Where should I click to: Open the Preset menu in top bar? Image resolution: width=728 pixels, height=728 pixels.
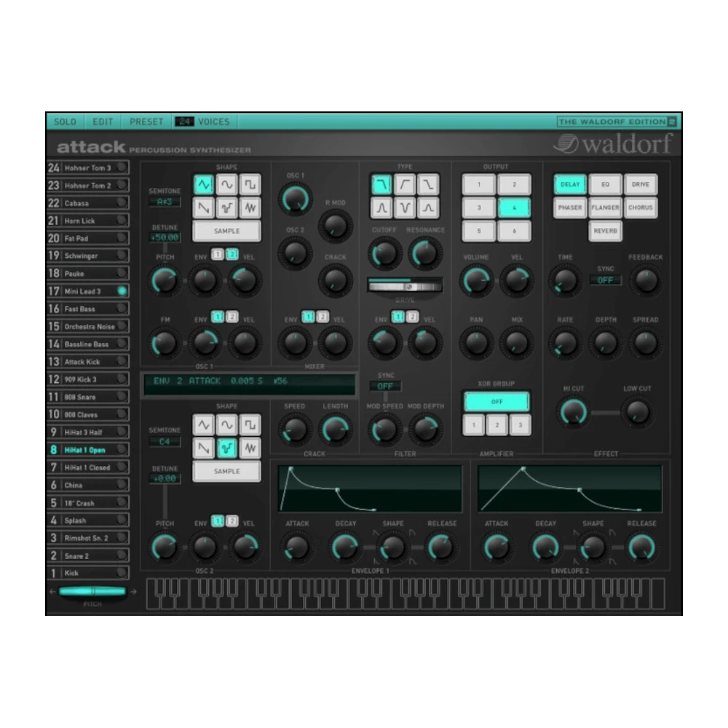coord(146,122)
